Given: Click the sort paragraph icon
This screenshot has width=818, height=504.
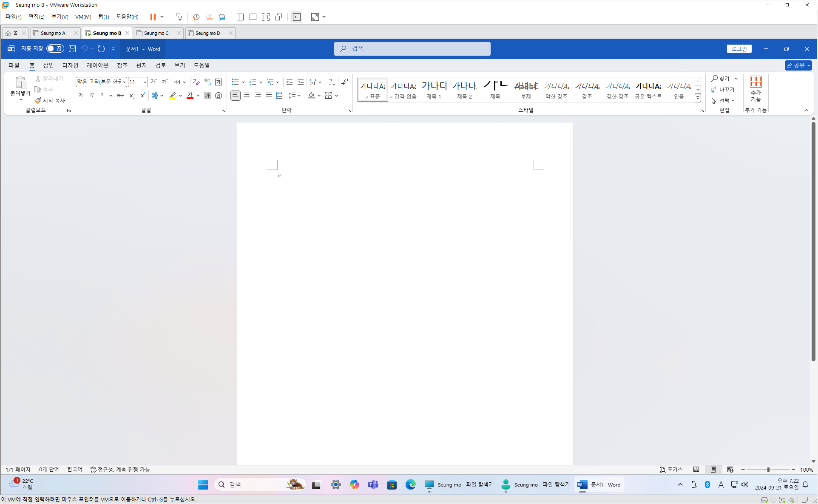Looking at the screenshot, I should 332,82.
